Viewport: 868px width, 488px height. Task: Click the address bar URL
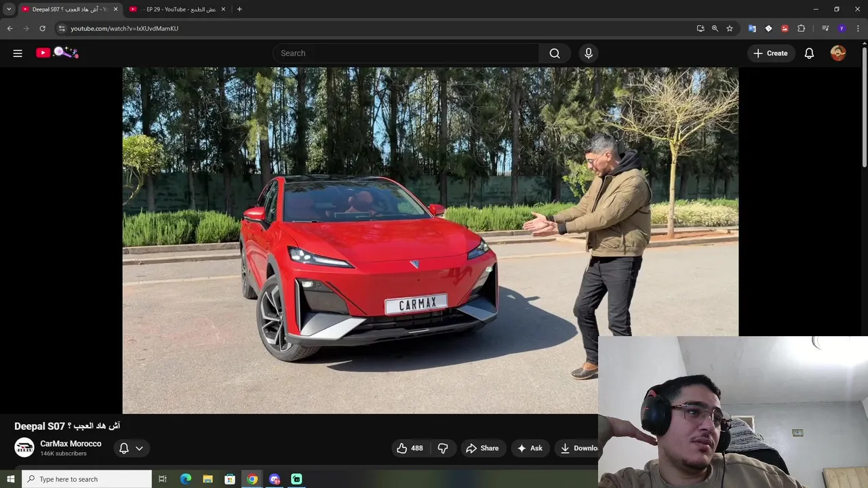pos(124,28)
